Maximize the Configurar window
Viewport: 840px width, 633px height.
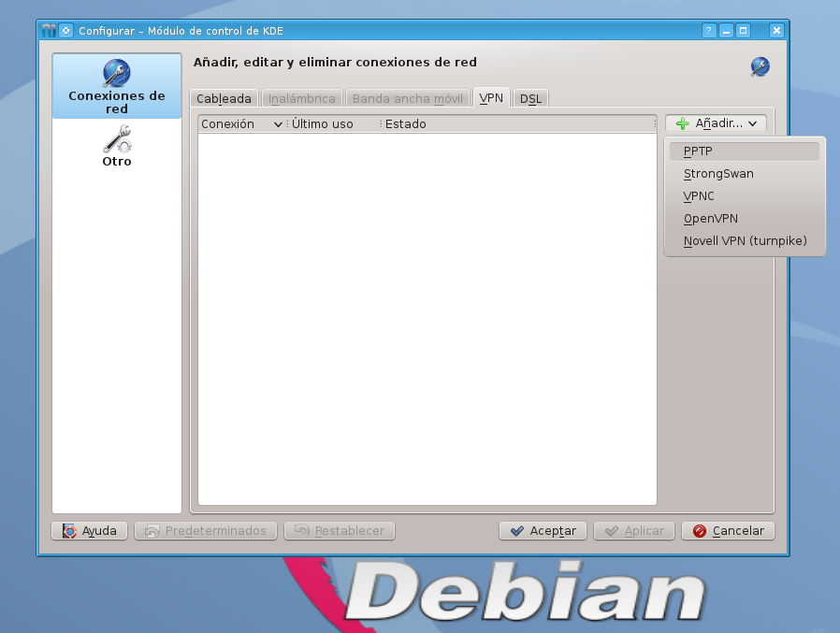point(743,31)
